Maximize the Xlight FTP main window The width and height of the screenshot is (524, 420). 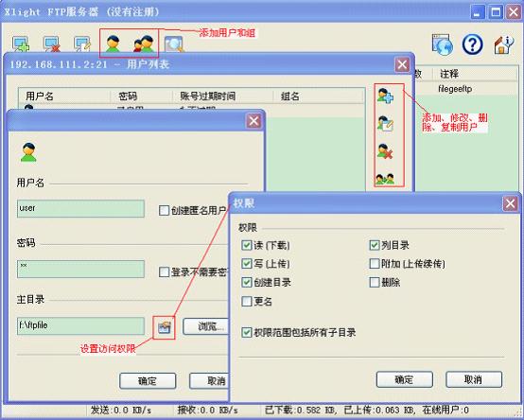[496, 12]
